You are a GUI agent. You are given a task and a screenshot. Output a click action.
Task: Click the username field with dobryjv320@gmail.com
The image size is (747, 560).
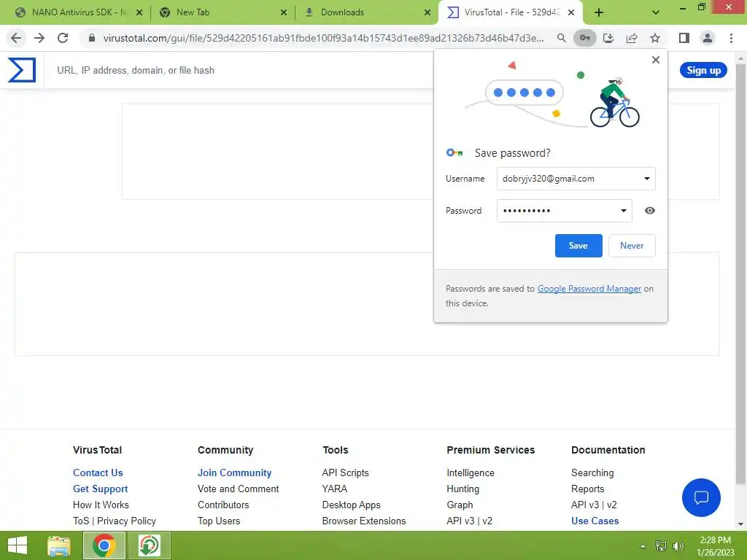(576, 179)
